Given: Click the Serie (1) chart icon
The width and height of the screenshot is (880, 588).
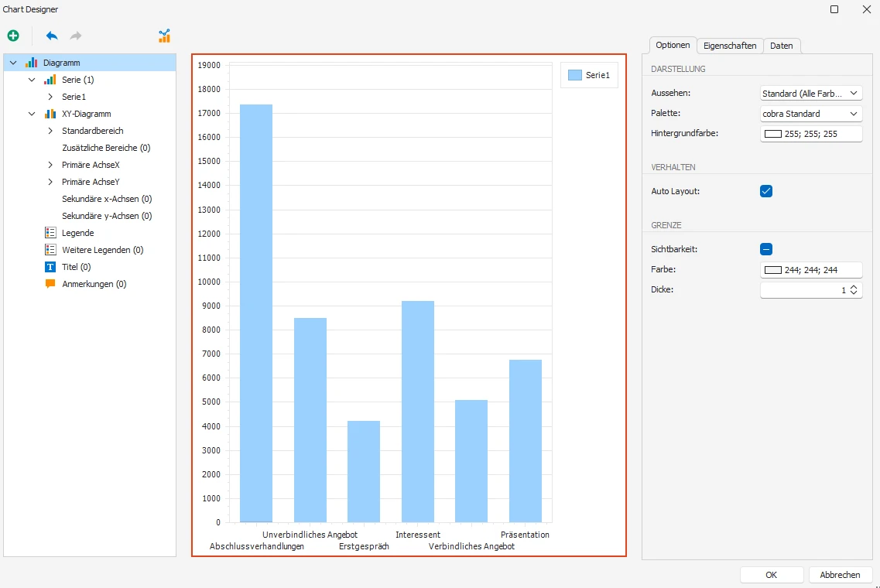Looking at the screenshot, I should click(x=50, y=80).
